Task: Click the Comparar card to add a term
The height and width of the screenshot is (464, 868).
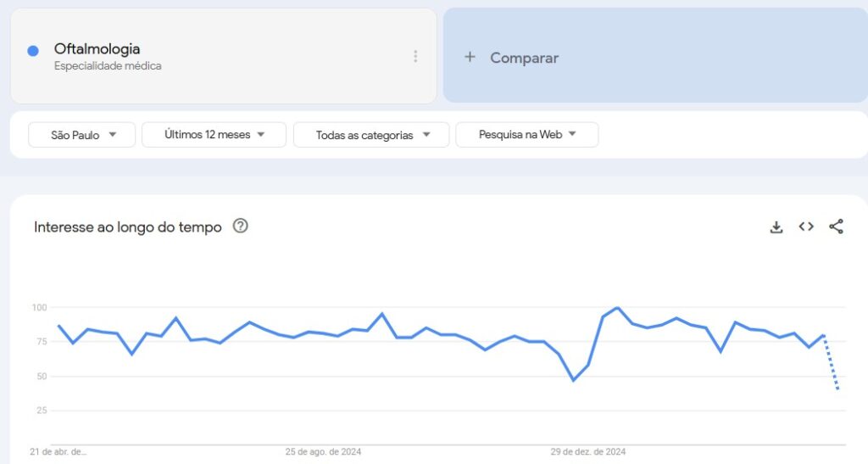Action: 655,55
